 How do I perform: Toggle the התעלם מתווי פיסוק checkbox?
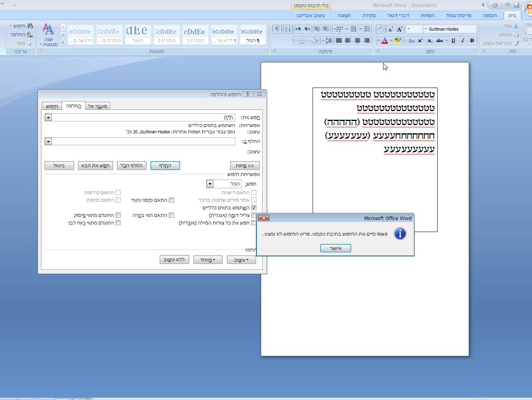click(x=118, y=215)
